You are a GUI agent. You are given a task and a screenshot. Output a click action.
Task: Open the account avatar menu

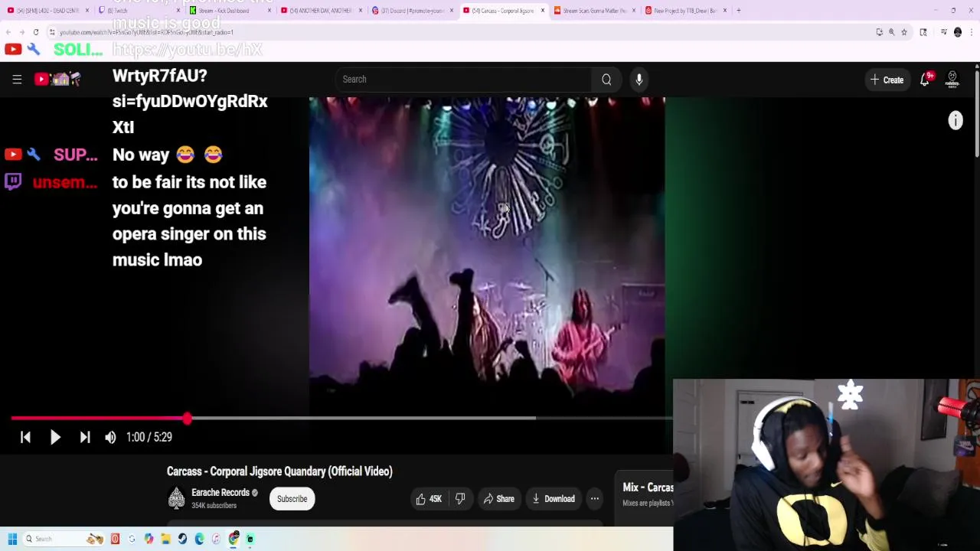(x=952, y=80)
